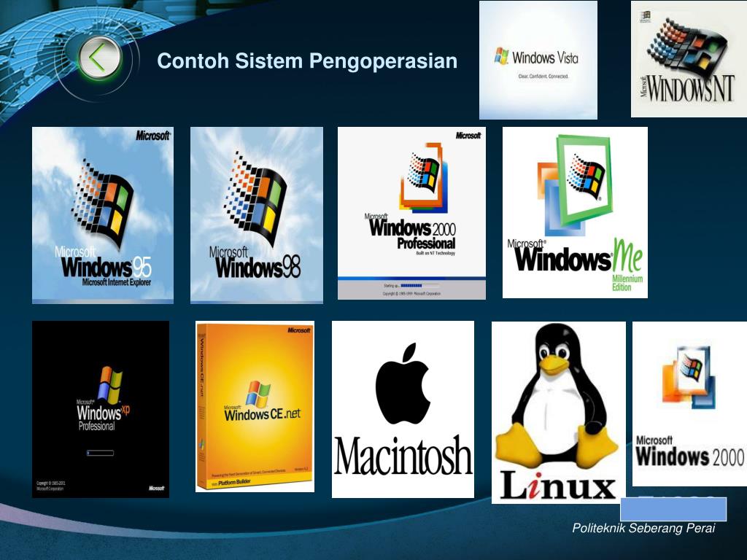The image size is (747, 560).
Task: Click the Windows flag on the XP boot screen
Action: (110, 385)
